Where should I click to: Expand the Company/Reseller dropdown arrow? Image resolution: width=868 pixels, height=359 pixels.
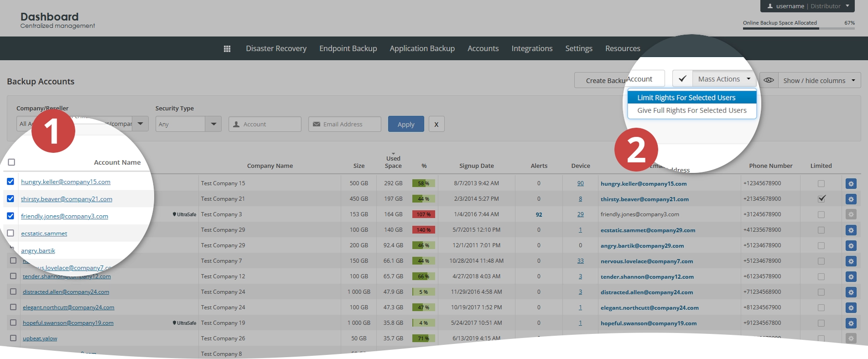click(140, 124)
